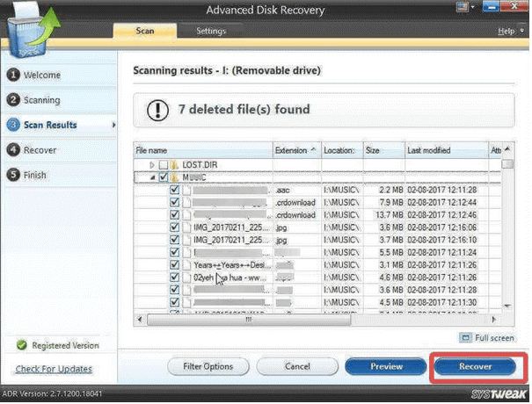Open the language flag dropdown arrow
Viewport: 532px width, 404px height.
(x=472, y=7)
